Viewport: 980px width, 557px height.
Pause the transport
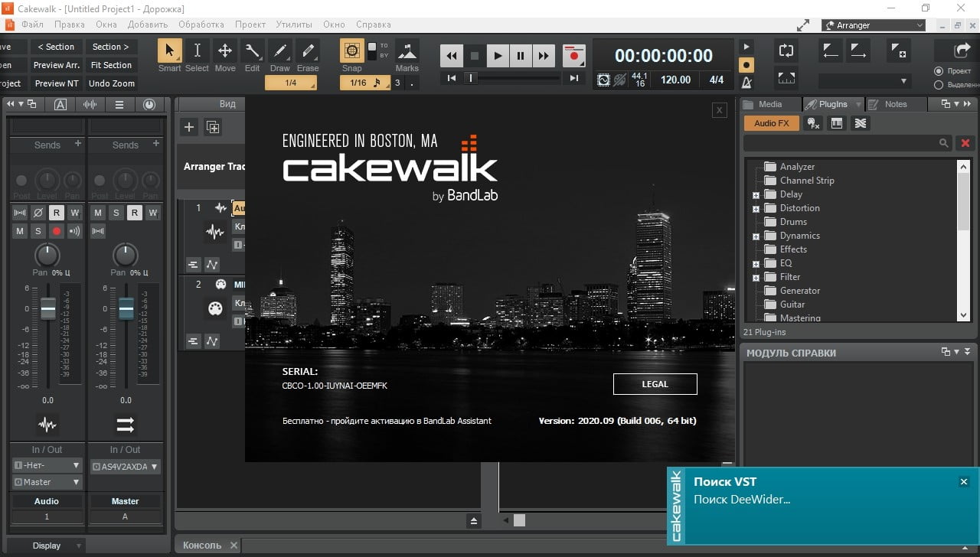point(521,56)
